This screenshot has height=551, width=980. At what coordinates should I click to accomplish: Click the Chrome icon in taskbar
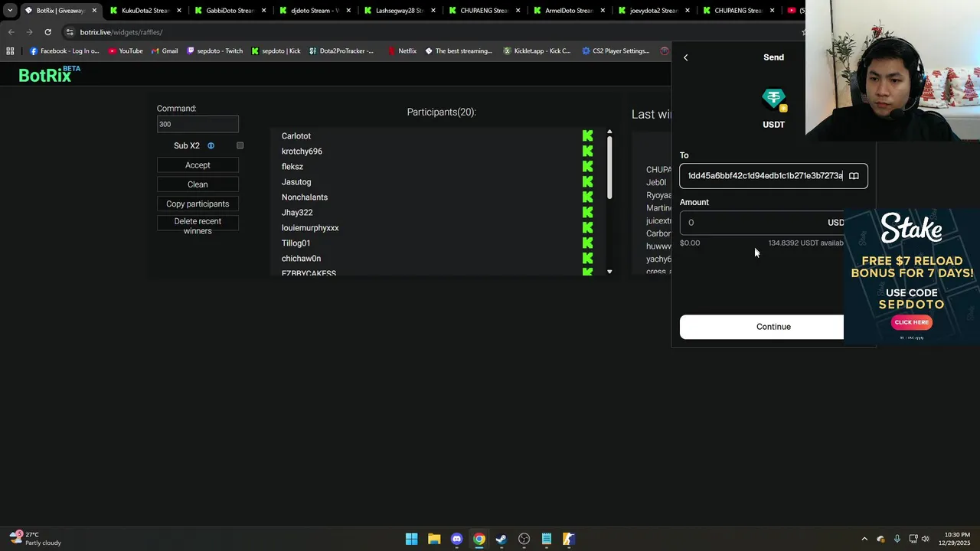click(479, 539)
